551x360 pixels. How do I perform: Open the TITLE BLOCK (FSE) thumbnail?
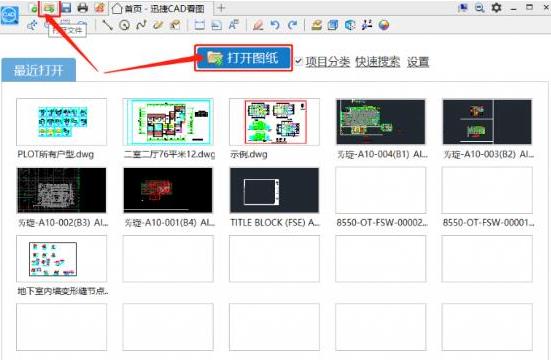274,190
